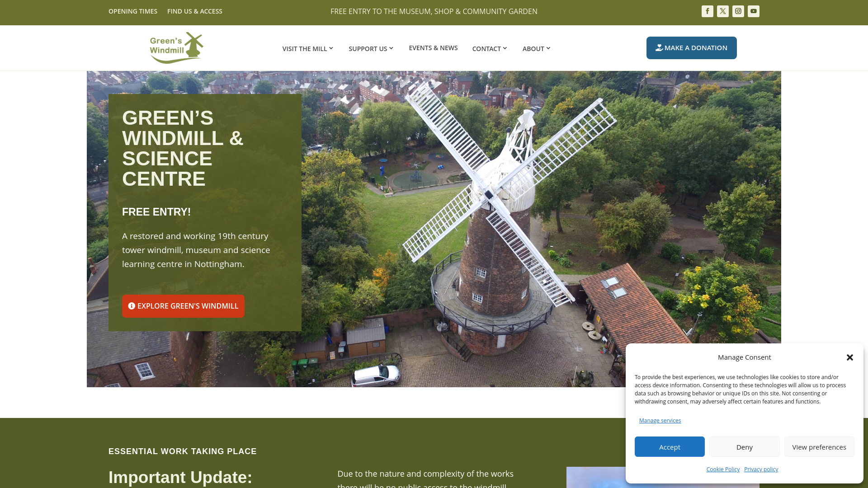The width and height of the screenshot is (868, 488).
Task: Click the 'Important Update:' heading
Action: [180, 478]
